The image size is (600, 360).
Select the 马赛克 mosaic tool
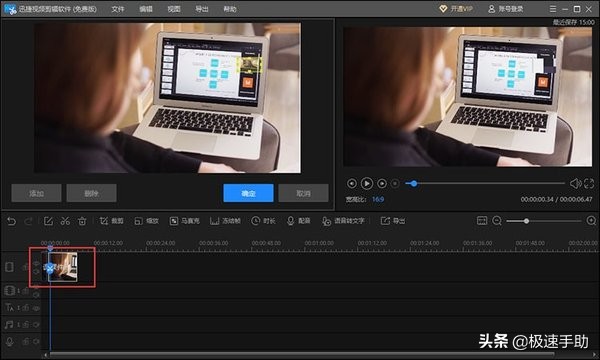[x=185, y=221]
